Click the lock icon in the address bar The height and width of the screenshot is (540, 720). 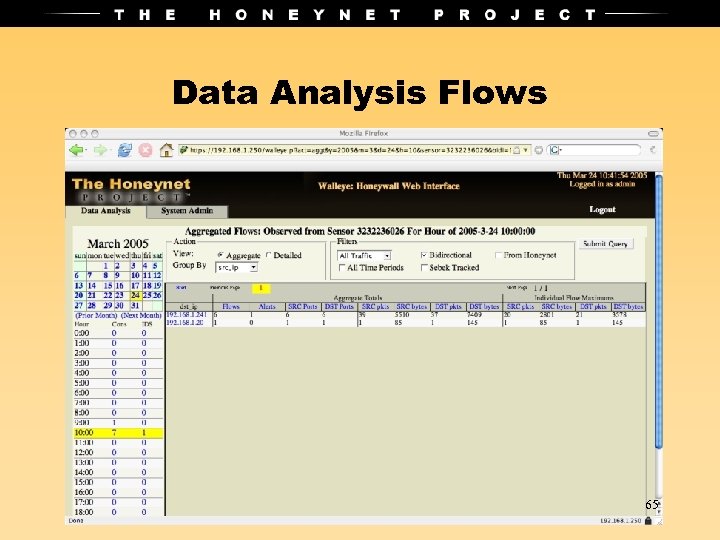[517, 150]
